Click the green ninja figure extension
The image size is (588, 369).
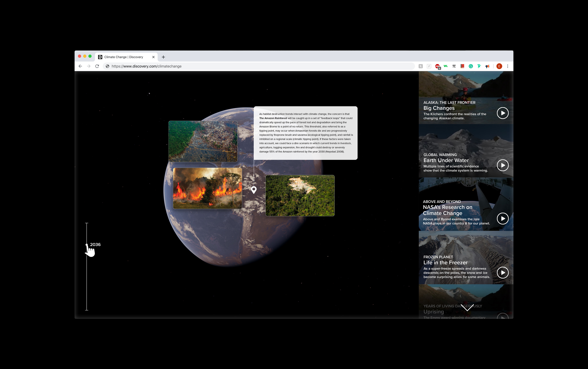point(479,66)
